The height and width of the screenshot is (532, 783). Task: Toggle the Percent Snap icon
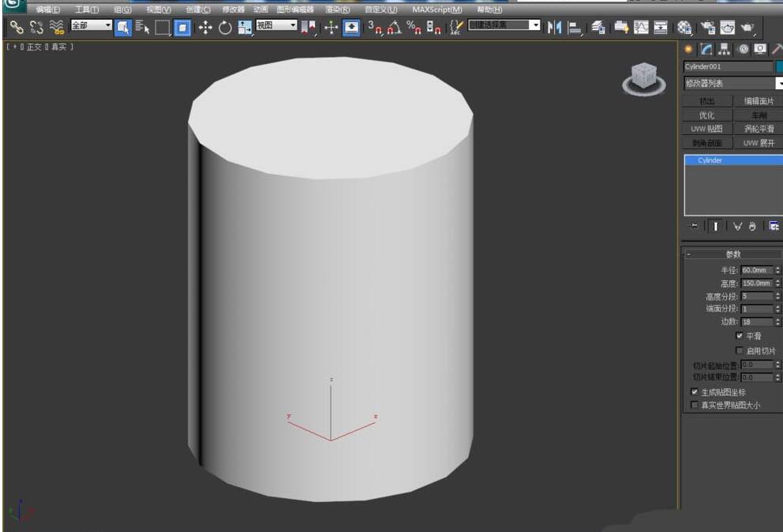tap(414, 28)
